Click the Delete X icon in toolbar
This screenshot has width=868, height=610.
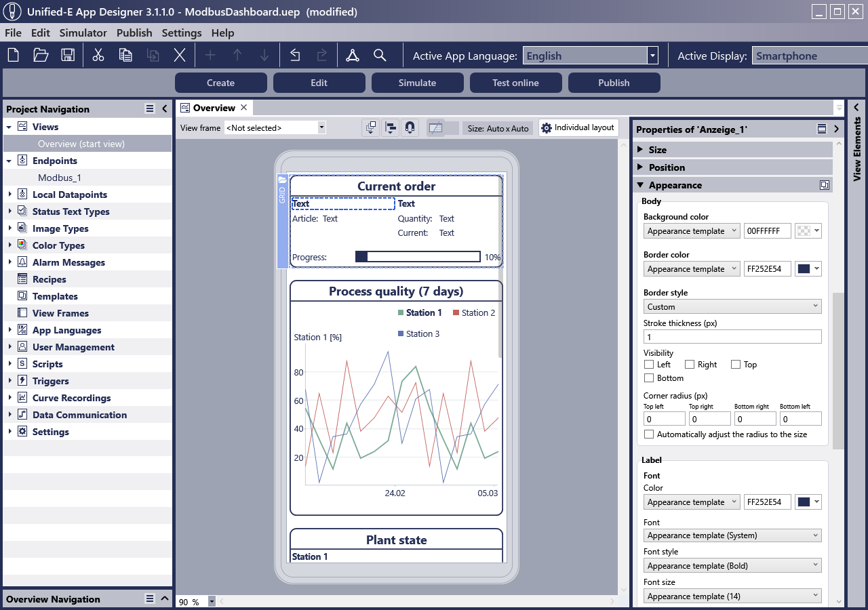pos(180,56)
